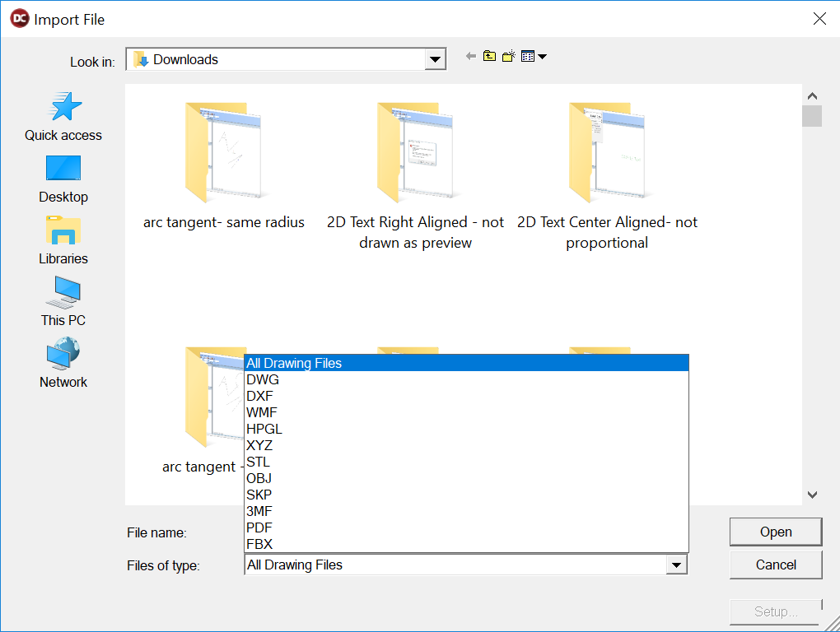
Task: Expand the Look in Downloads dropdown
Action: click(x=435, y=59)
